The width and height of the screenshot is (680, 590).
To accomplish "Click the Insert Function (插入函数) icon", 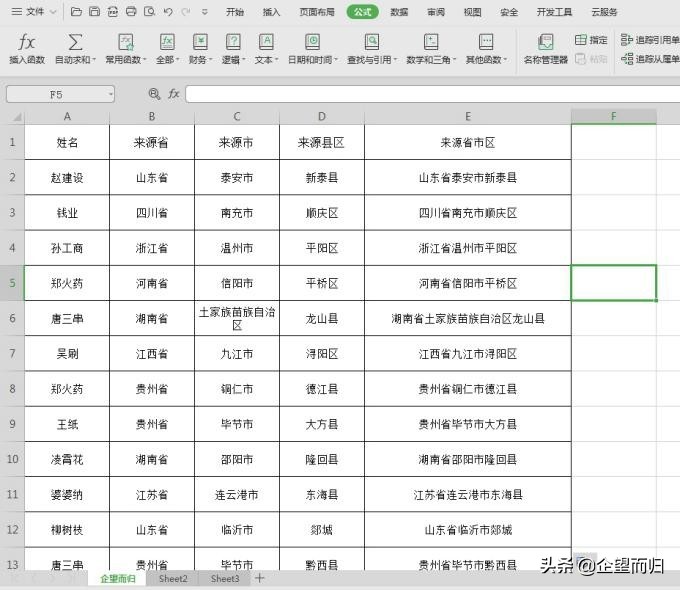I will (27, 43).
